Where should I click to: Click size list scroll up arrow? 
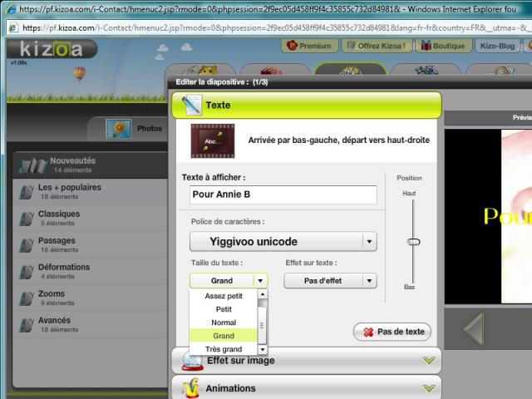click(x=263, y=294)
